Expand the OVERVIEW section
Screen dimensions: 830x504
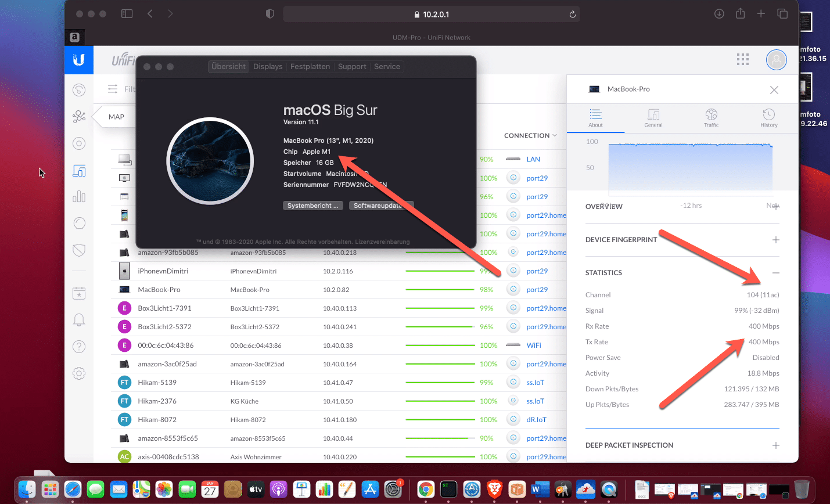point(776,207)
